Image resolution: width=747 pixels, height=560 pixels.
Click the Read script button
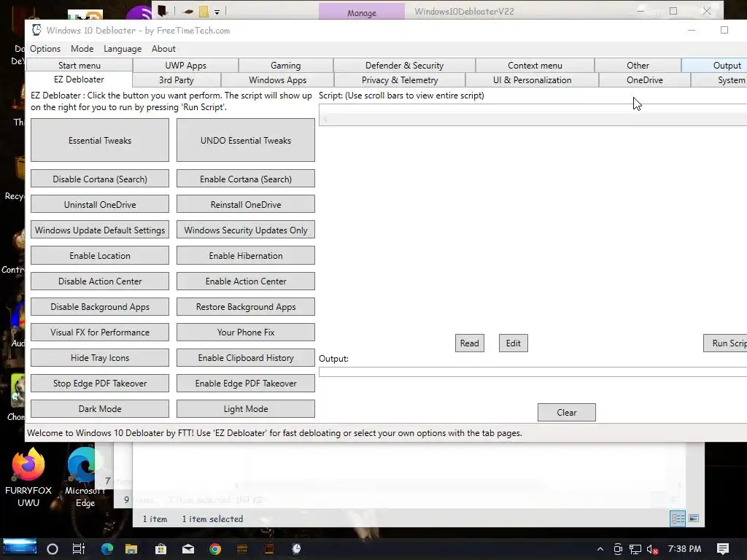pos(470,343)
